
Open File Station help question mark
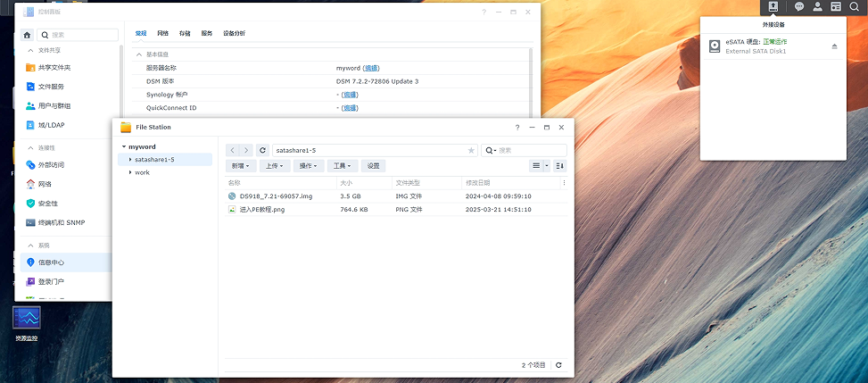[517, 127]
